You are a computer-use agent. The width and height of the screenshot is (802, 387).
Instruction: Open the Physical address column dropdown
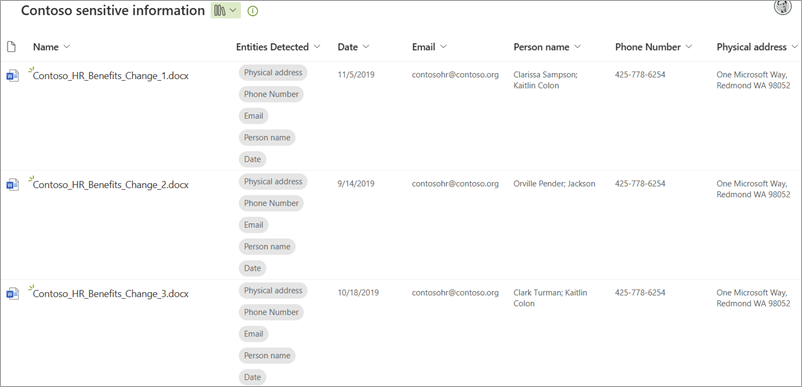757,47
